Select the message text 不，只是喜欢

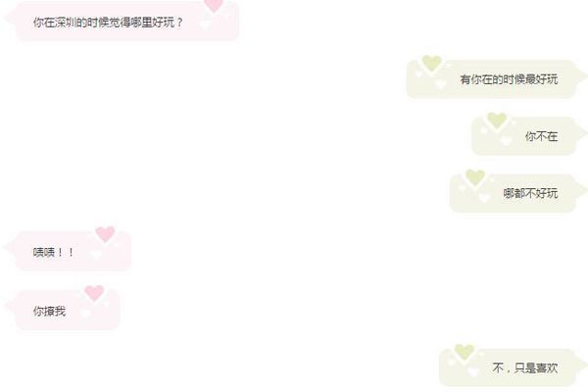pyautogui.click(x=525, y=368)
